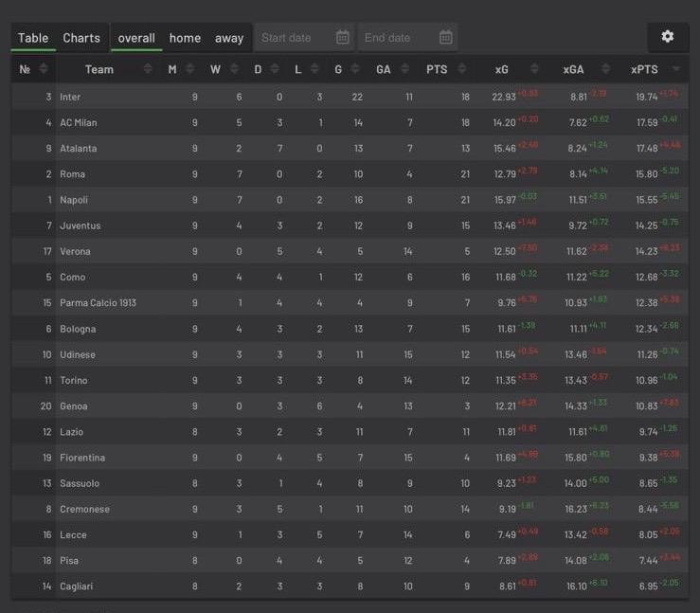Select the away filter option
Image resolution: width=700 pixels, height=613 pixels.
(229, 38)
